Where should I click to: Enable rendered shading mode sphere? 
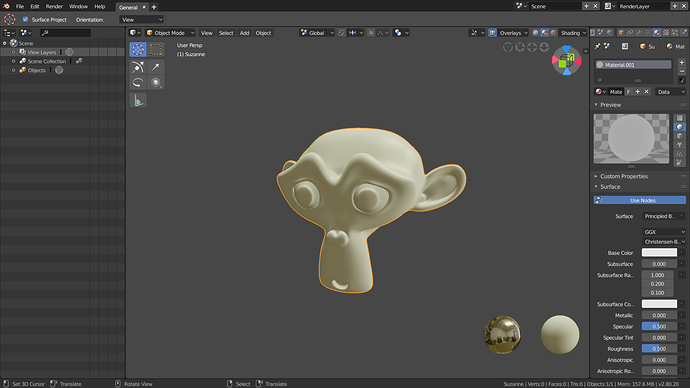pos(554,33)
